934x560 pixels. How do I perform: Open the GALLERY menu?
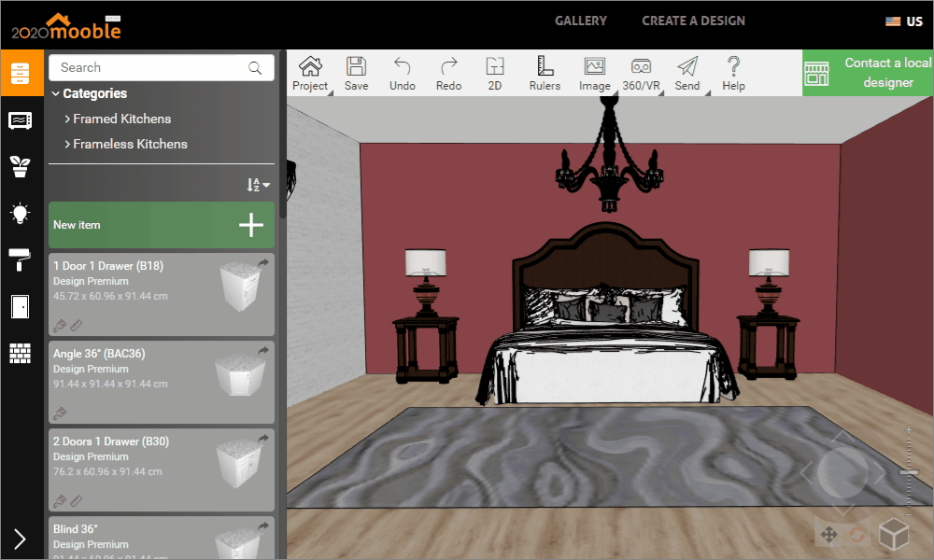[581, 21]
